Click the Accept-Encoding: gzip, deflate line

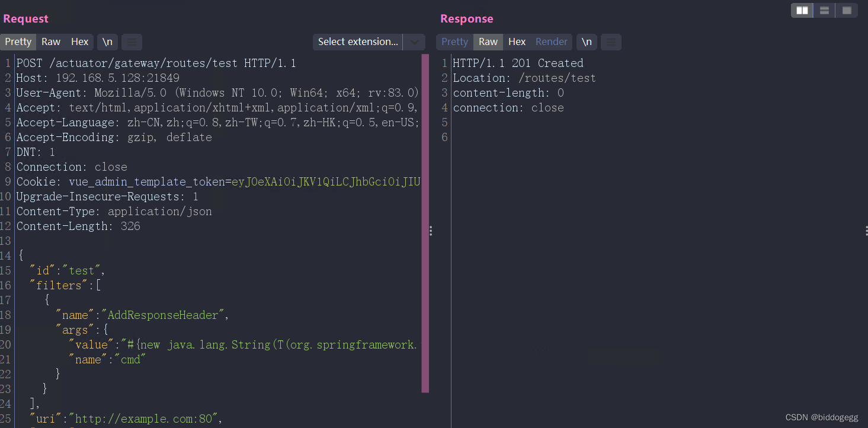tap(114, 137)
